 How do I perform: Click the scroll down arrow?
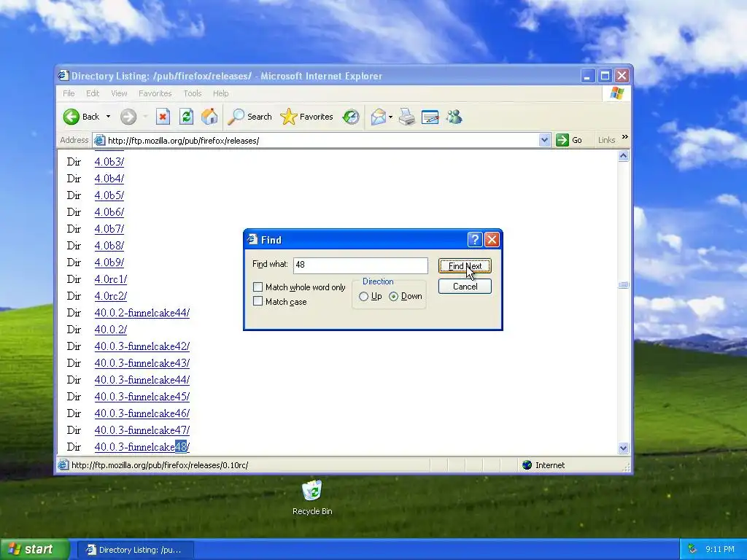click(x=623, y=448)
